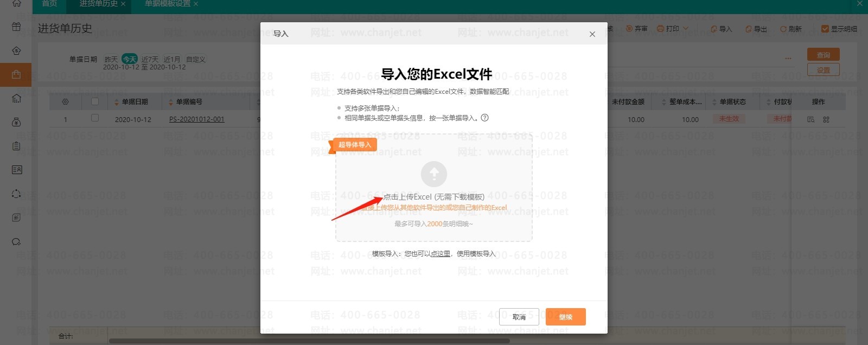Click the upload arrow icon in the drop zone
Screen dimensions: 868x345
point(434,174)
